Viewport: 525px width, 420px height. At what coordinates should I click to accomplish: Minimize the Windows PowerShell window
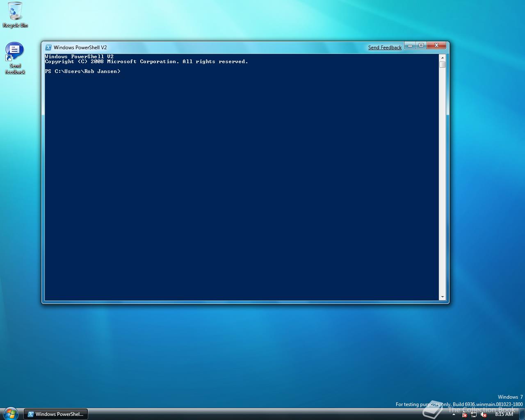(x=410, y=46)
